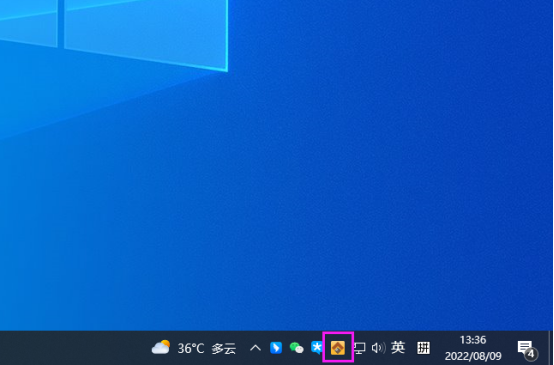Click the highlighted orange diamond tray icon
Viewport: 554px width, 365px height.
(x=338, y=348)
